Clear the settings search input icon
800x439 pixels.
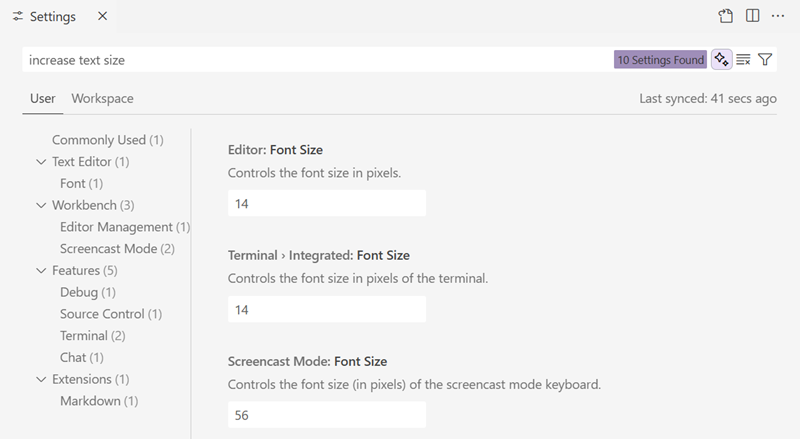tap(743, 60)
